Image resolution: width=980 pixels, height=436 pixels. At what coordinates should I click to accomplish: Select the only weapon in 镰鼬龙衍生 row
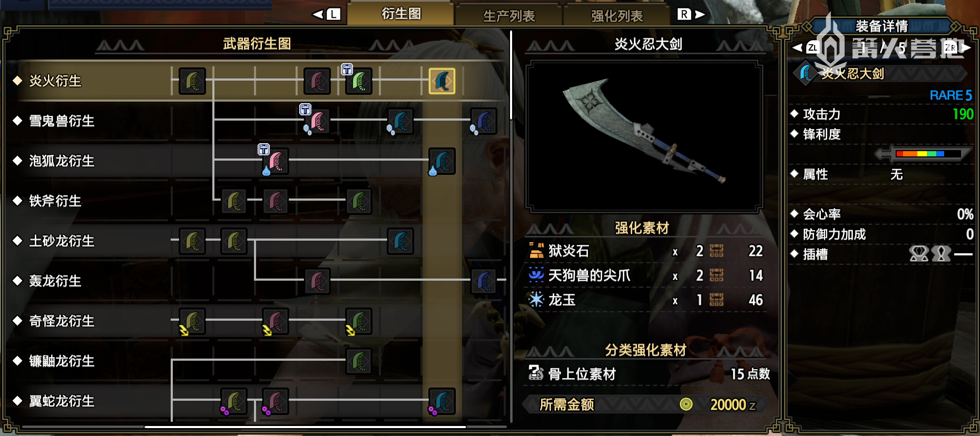coord(359,361)
